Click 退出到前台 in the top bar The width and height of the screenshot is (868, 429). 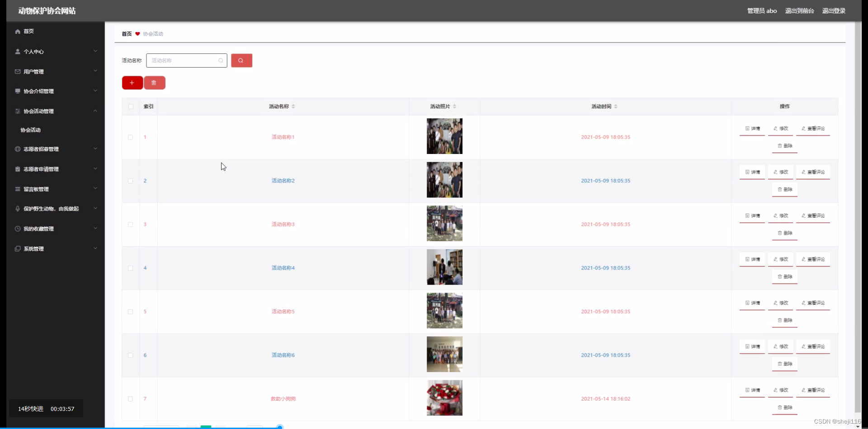click(799, 11)
